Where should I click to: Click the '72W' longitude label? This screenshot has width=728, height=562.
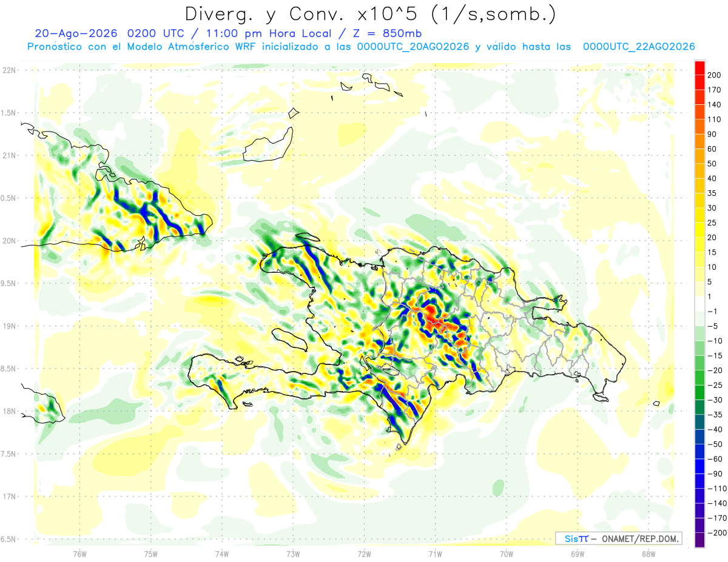tap(364, 554)
